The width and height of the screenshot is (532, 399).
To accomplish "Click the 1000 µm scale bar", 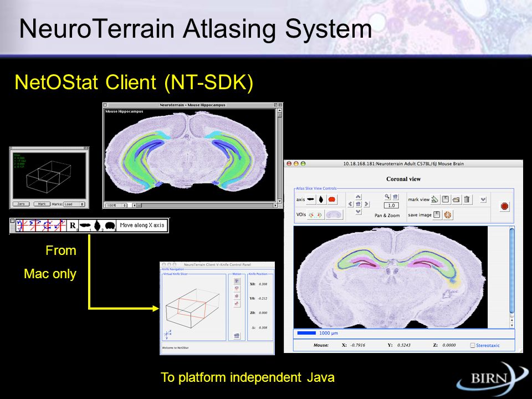I will tap(306, 333).
